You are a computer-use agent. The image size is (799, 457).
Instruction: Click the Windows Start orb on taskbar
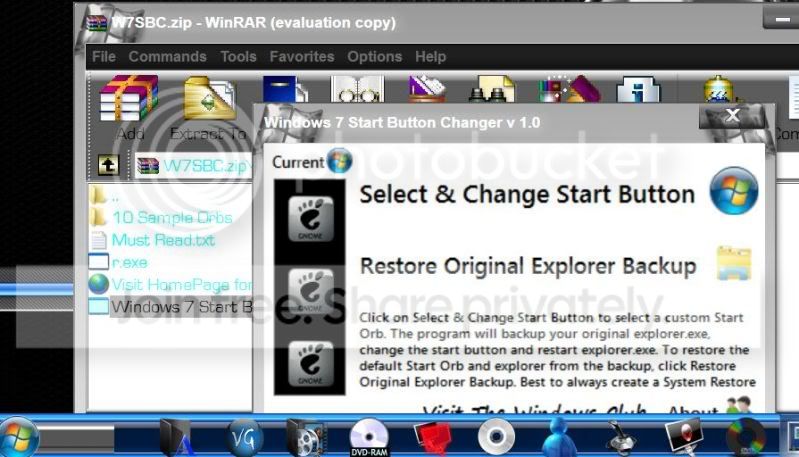19,437
